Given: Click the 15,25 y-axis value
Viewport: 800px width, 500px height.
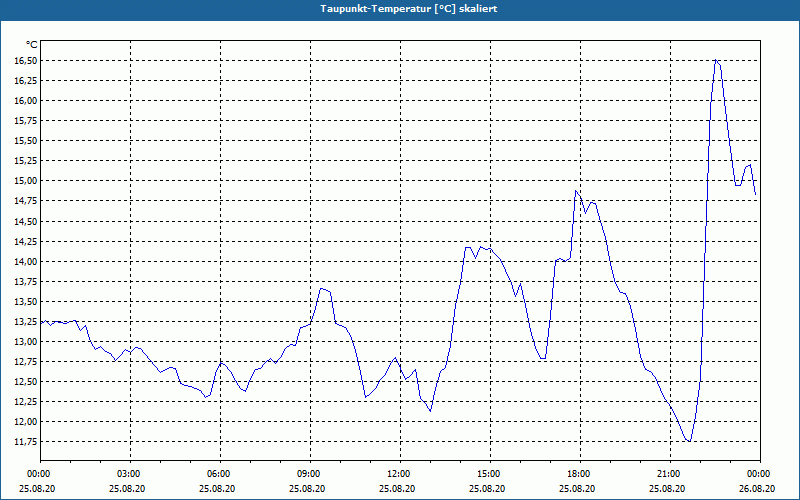Looking at the screenshot, I should click(x=25, y=161).
